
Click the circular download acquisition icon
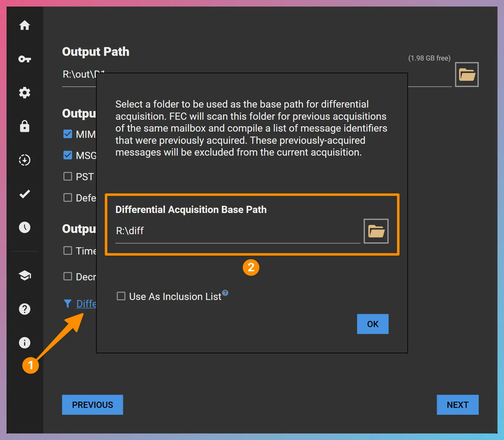pyautogui.click(x=25, y=160)
